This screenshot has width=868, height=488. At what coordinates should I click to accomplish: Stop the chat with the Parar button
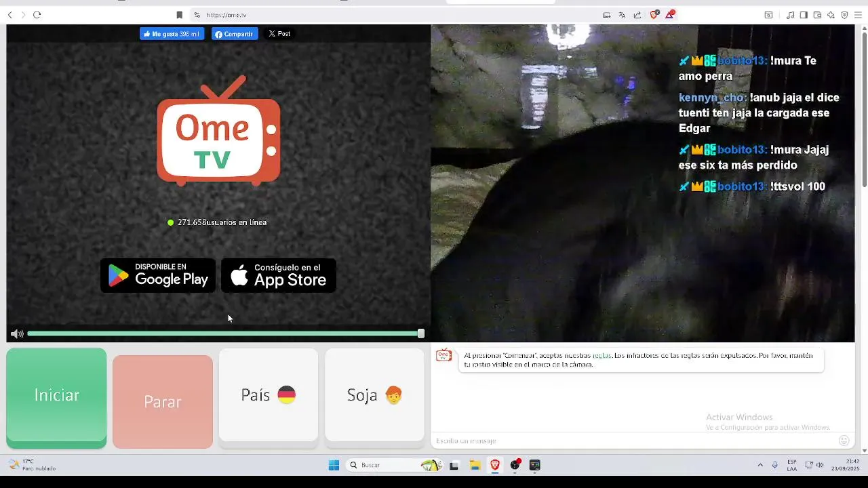tap(163, 401)
